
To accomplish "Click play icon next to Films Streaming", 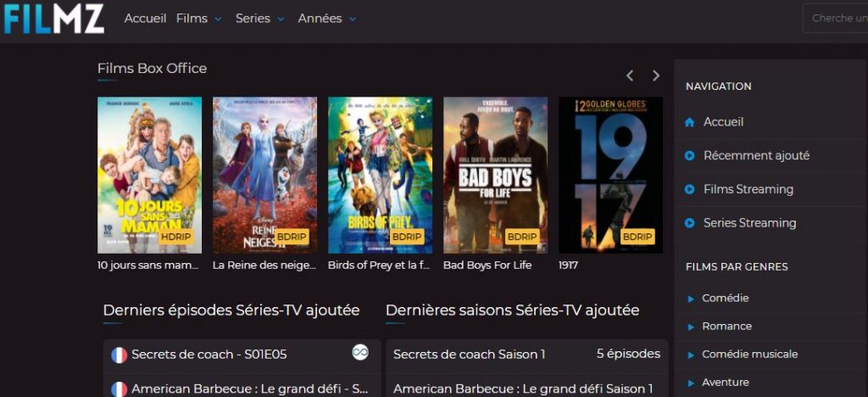I will click(x=689, y=190).
